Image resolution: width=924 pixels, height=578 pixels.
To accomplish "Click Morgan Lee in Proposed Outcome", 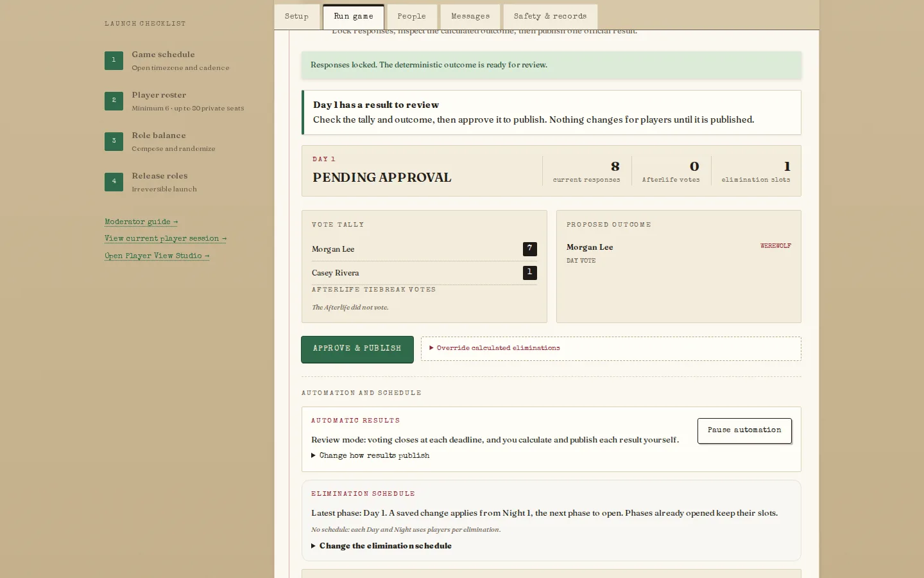I will 590,247.
